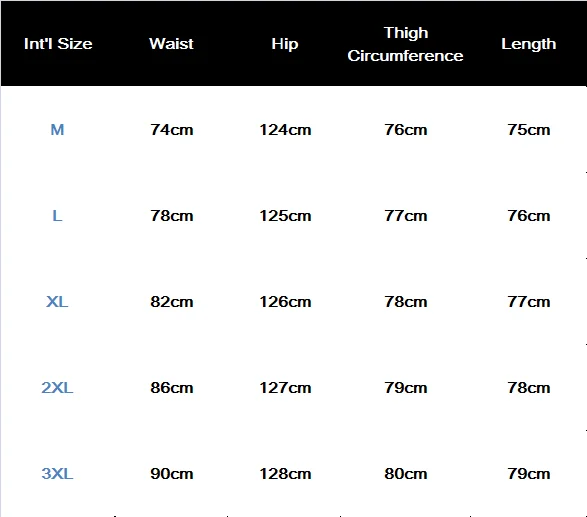This screenshot has height=517, width=587.
Task: Click the 80cm thigh circumference cell
Action: [406, 474]
